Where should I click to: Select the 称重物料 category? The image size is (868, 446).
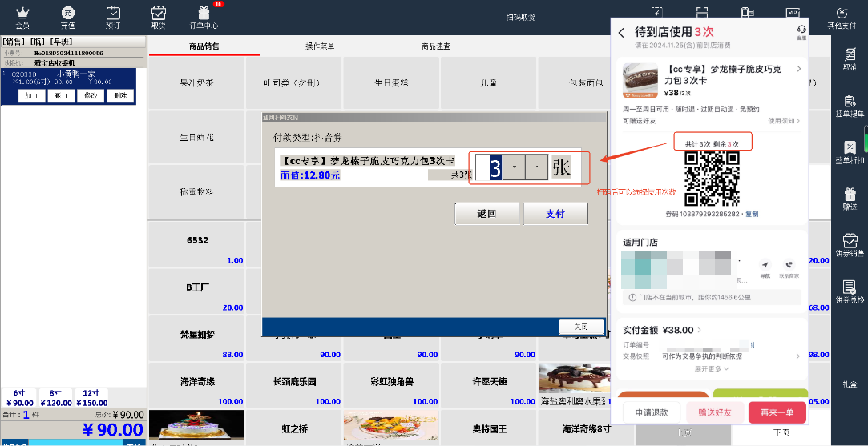coord(196,191)
